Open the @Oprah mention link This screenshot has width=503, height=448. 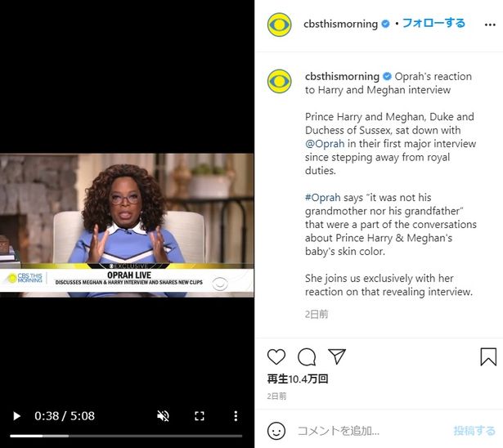[x=325, y=144]
